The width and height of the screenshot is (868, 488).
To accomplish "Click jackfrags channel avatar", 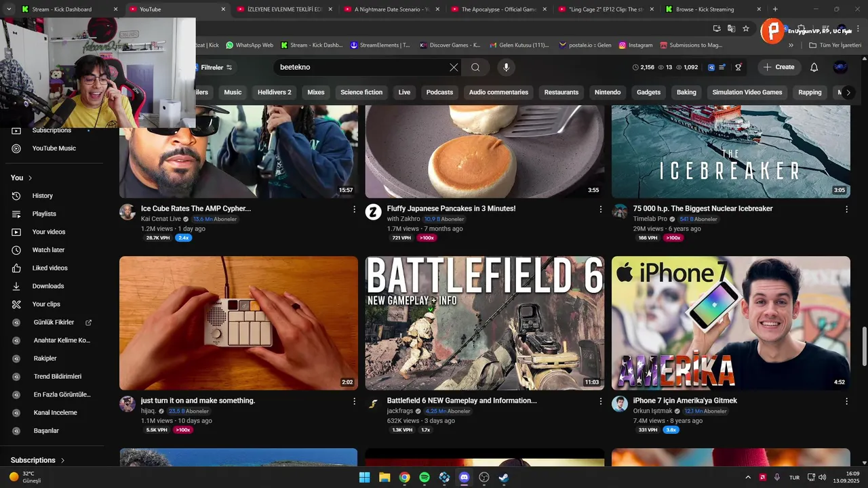I will (x=374, y=404).
